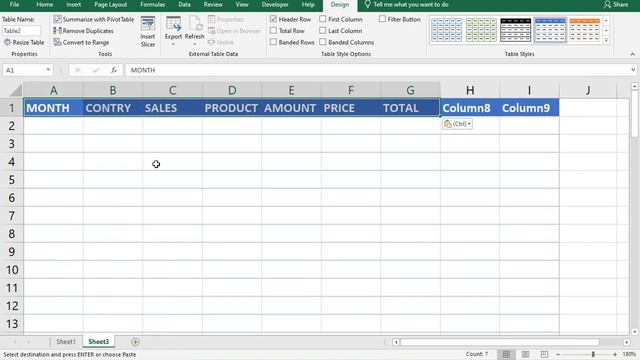Enable Filter Button checkbox
Image resolution: width=640 pixels, height=360 pixels.
382,19
